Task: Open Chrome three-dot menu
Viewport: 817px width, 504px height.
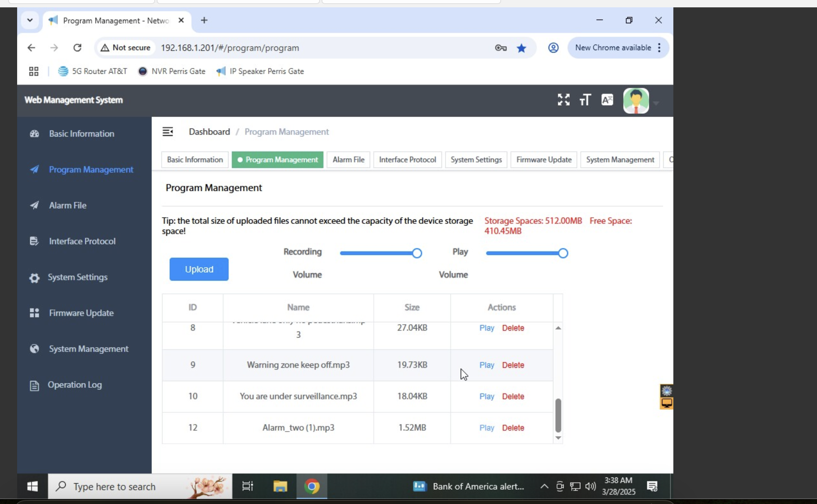Action: (659, 48)
